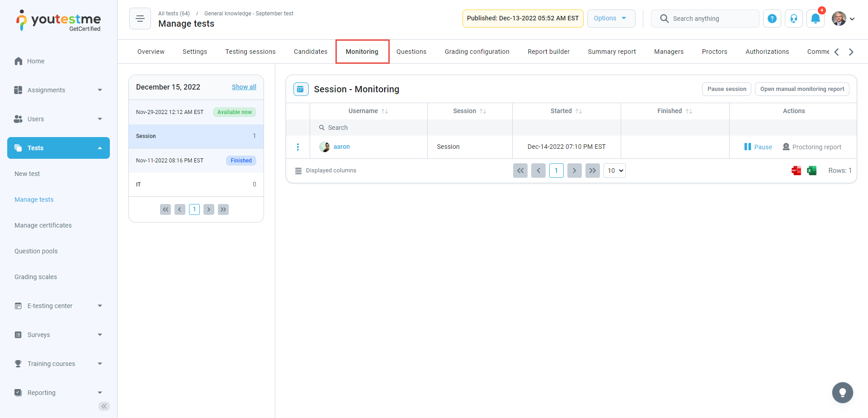Sort the table by Finished column

[x=689, y=111]
